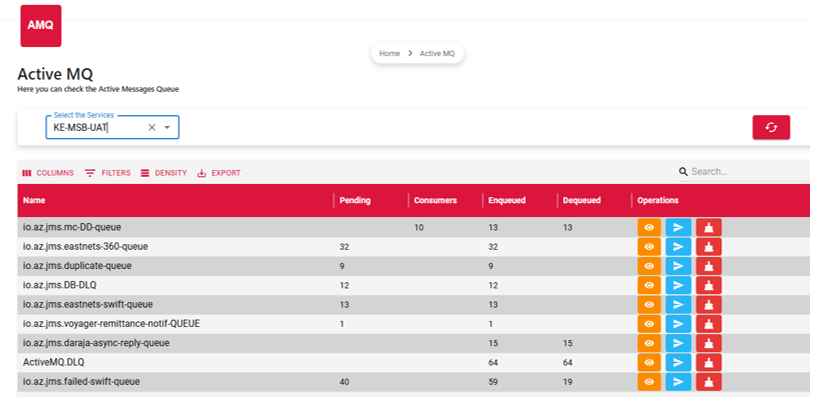The image size is (814, 397).
Task: Select the ActiveMQ.DLQ name cell
Action: click(53, 363)
